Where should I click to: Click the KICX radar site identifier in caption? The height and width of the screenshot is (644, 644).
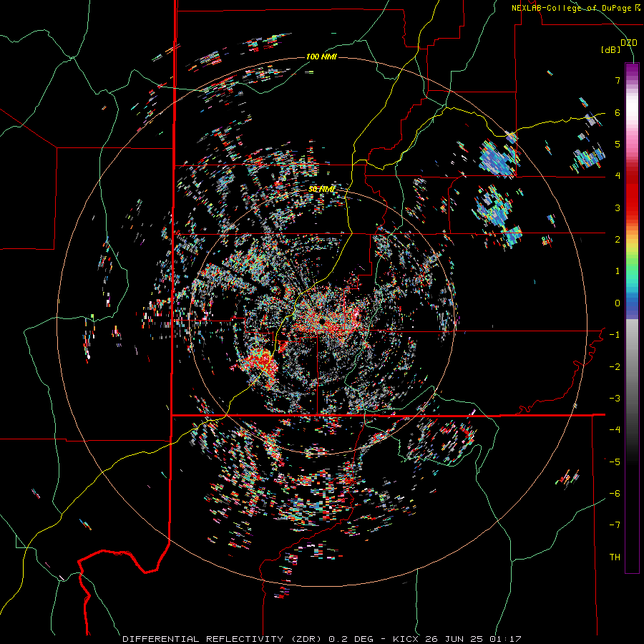tap(406, 639)
